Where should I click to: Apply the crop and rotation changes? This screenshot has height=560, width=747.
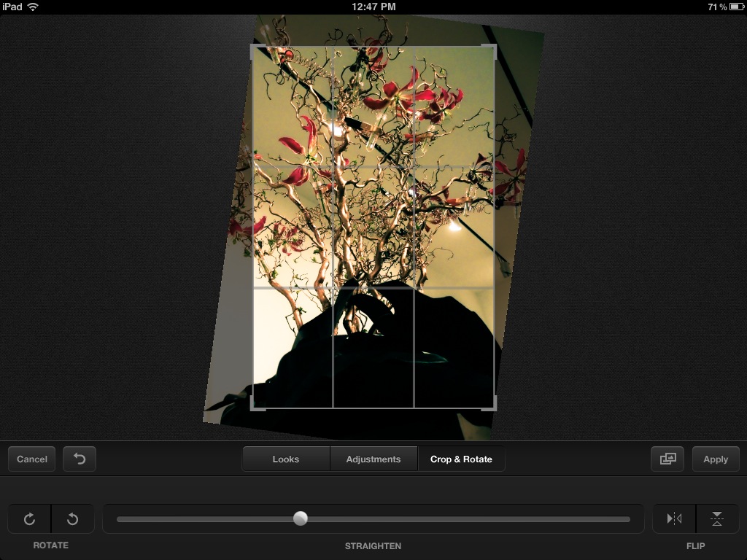click(715, 459)
